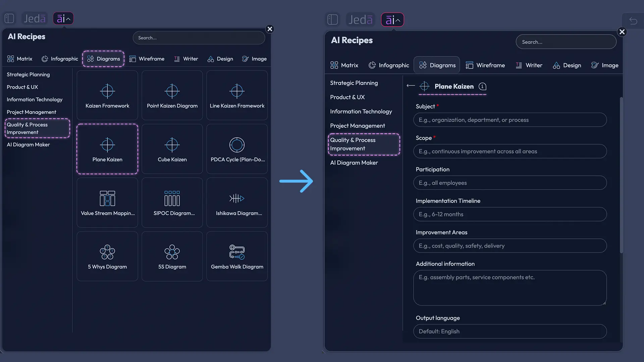
Task: Open the Cube Kaizen recipe card
Action: point(172,149)
